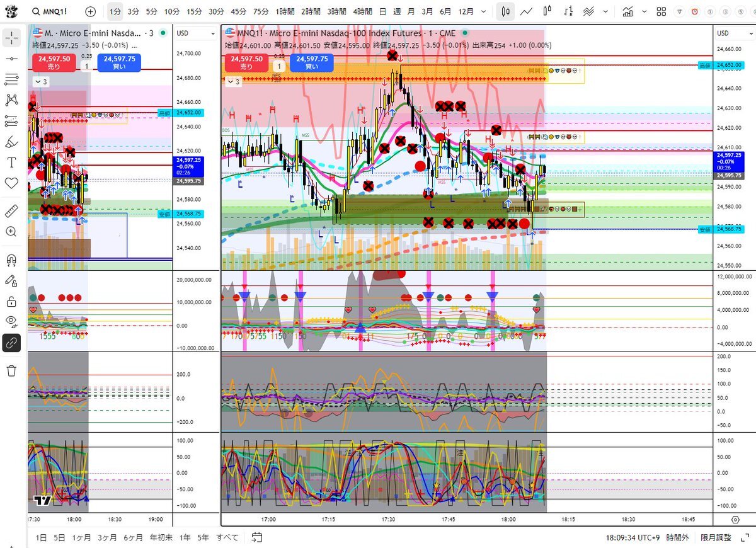Select the line chart type
The width and height of the screenshot is (756, 548).
(x=526, y=11)
